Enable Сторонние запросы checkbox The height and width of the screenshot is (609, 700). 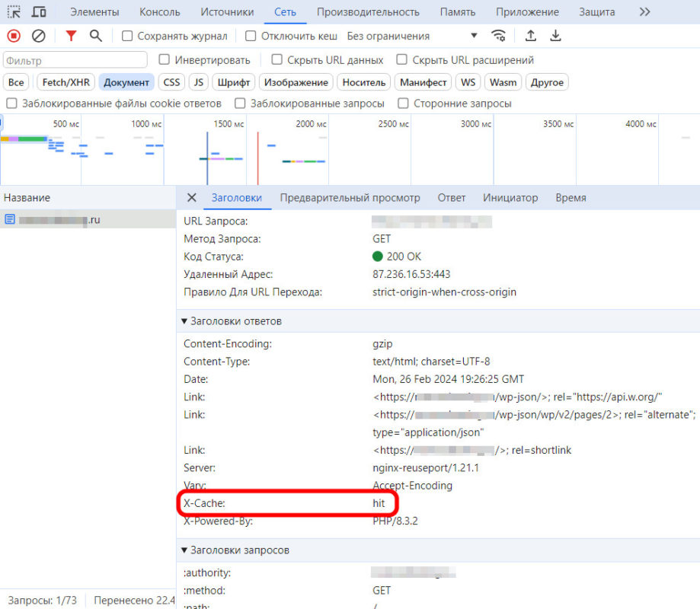click(x=403, y=103)
